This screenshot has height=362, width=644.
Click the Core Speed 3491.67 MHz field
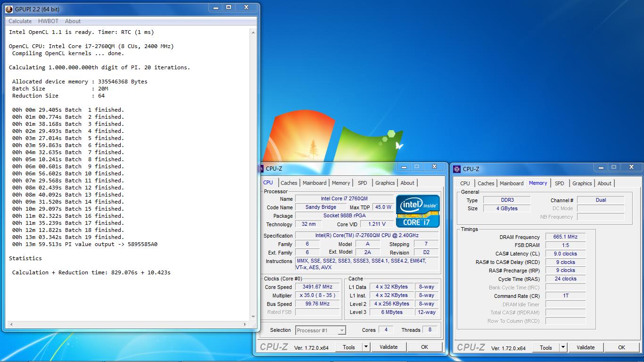click(317, 287)
